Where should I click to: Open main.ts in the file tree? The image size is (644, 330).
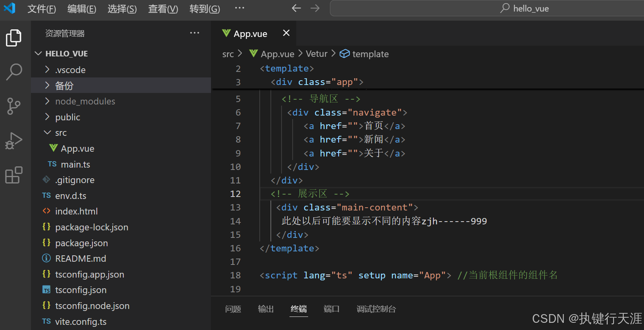(121, 164)
